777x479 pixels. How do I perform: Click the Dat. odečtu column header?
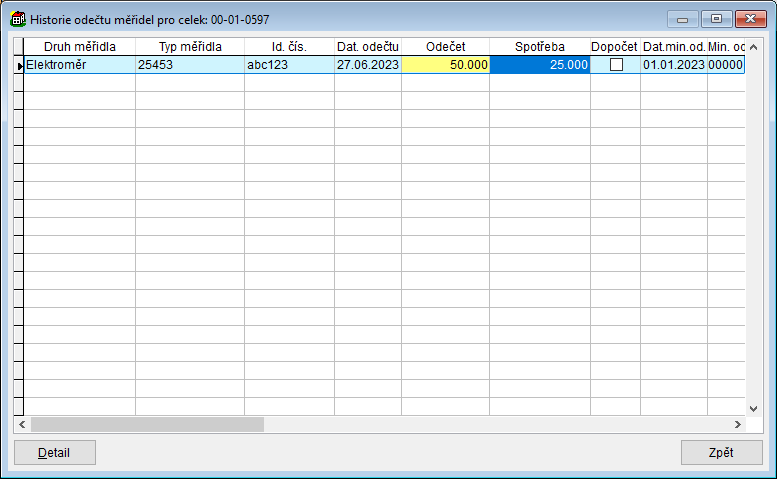pos(368,46)
